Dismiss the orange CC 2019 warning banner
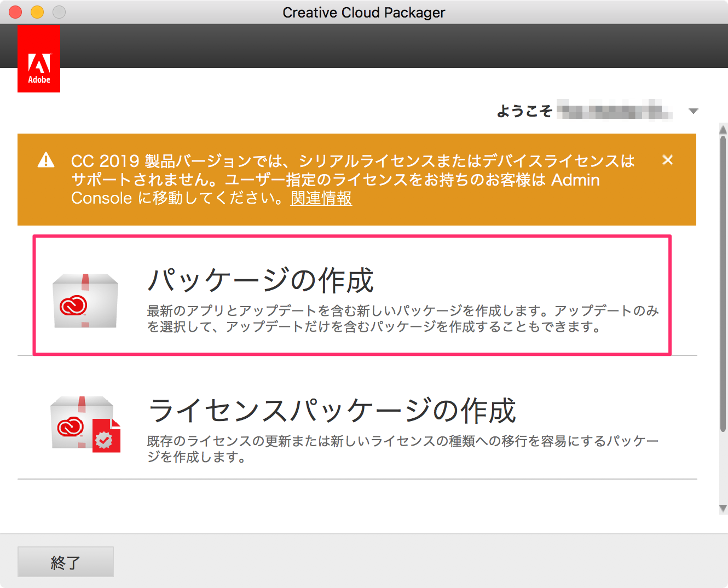The image size is (728, 588). coord(668,160)
